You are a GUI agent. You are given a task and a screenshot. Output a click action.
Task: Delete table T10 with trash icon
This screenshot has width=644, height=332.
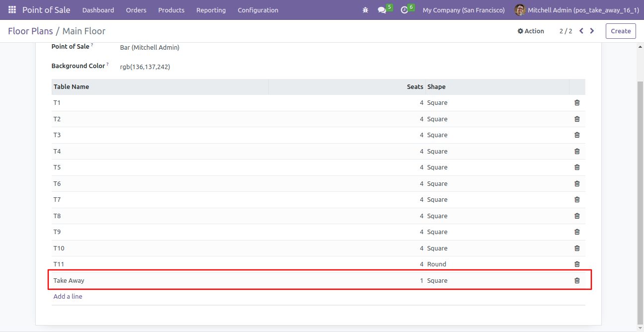coord(577,248)
